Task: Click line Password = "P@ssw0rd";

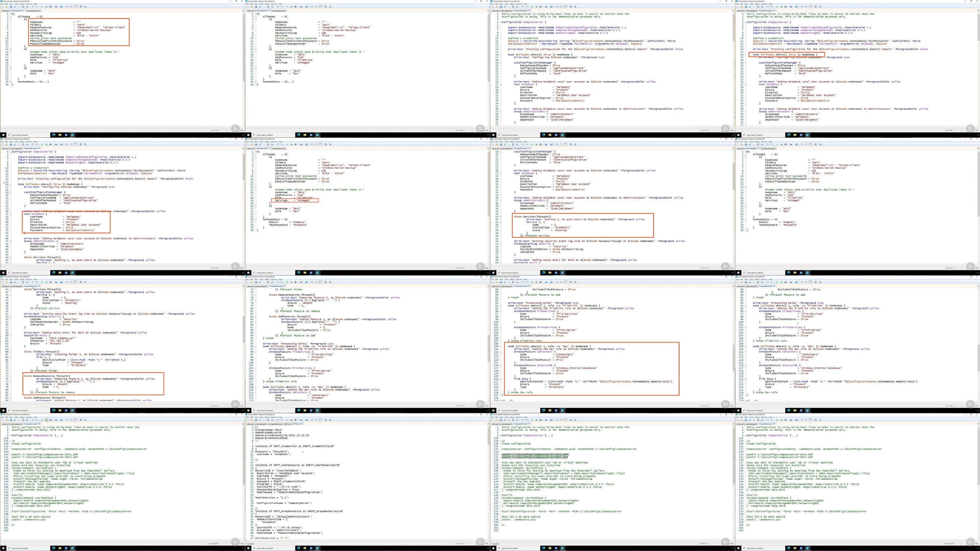Action: point(272,452)
